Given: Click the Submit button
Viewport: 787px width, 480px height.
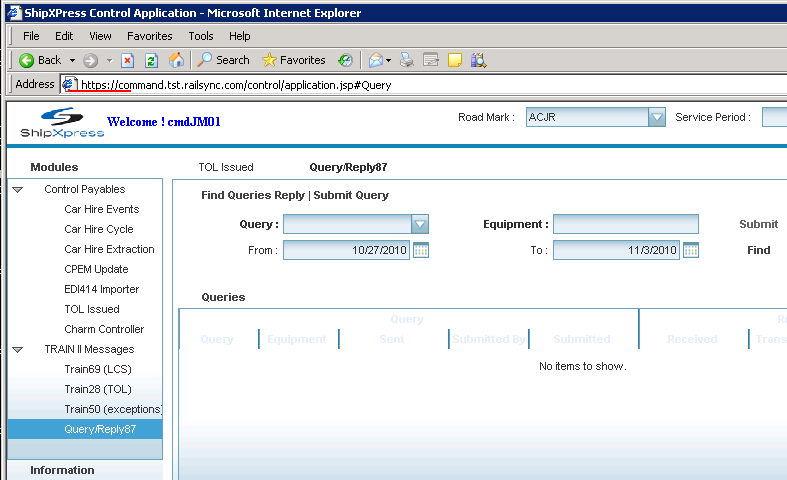Looking at the screenshot, I should click(758, 224).
